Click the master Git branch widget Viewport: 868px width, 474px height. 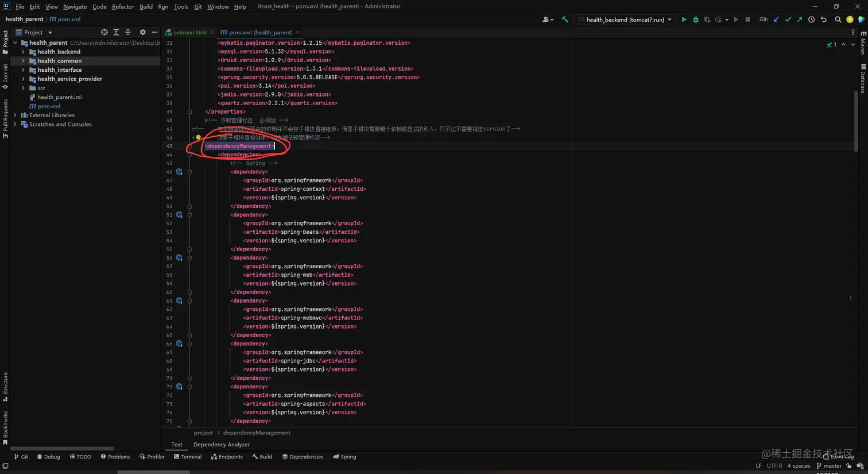[829, 466]
